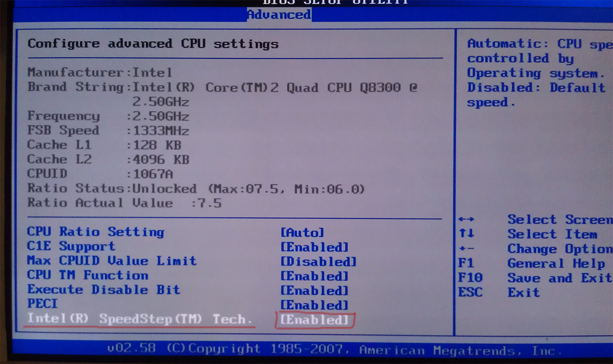Screen dimensions: 613x364
Task: Select C1E Support option
Action: 71,246
